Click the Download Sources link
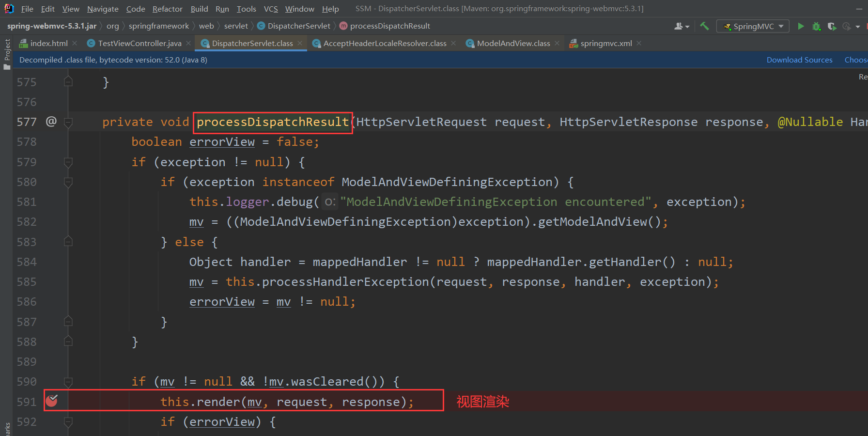This screenshot has height=436, width=868. (x=799, y=60)
